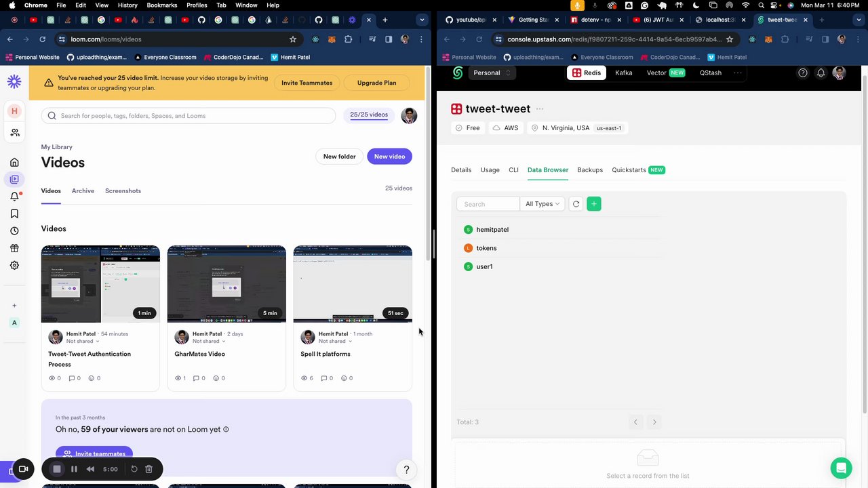This screenshot has height=488, width=868.
Task: Add a new workspace with plus icon
Action: click(x=14, y=305)
